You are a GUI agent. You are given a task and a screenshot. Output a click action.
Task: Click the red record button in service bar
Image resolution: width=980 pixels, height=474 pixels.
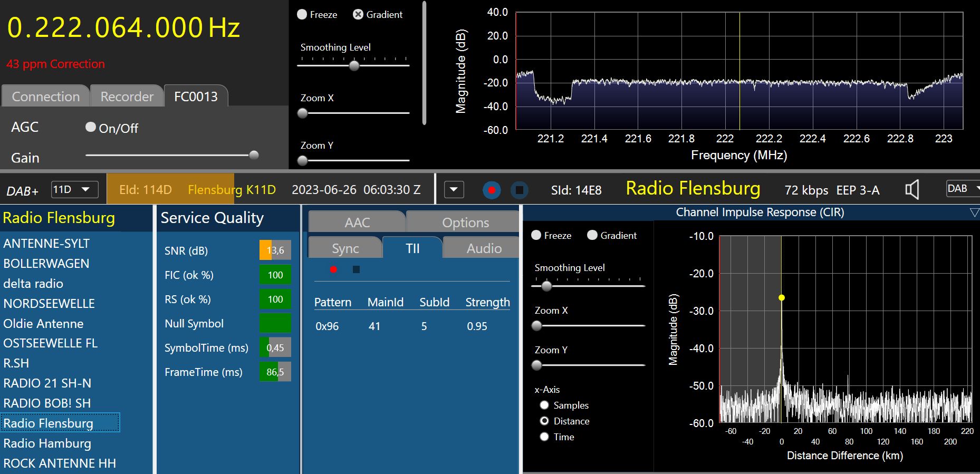pyautogui.click(x=492, y=190)
